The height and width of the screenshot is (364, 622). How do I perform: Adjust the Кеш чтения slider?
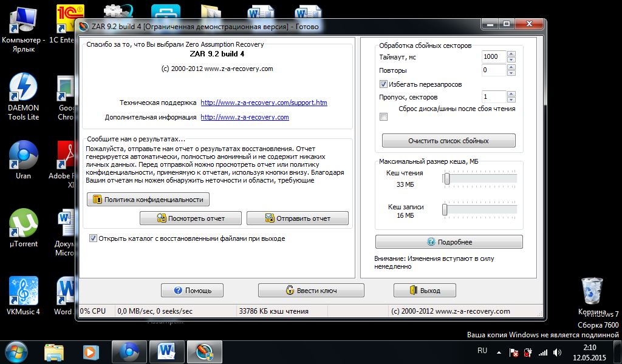coord(446,178)
